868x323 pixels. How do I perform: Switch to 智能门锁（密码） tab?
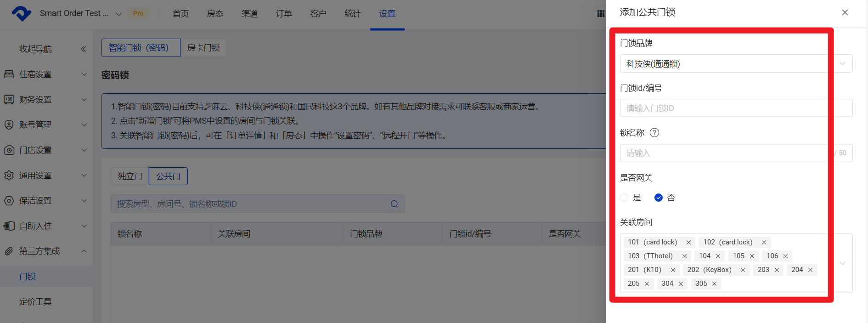point(141,48)
